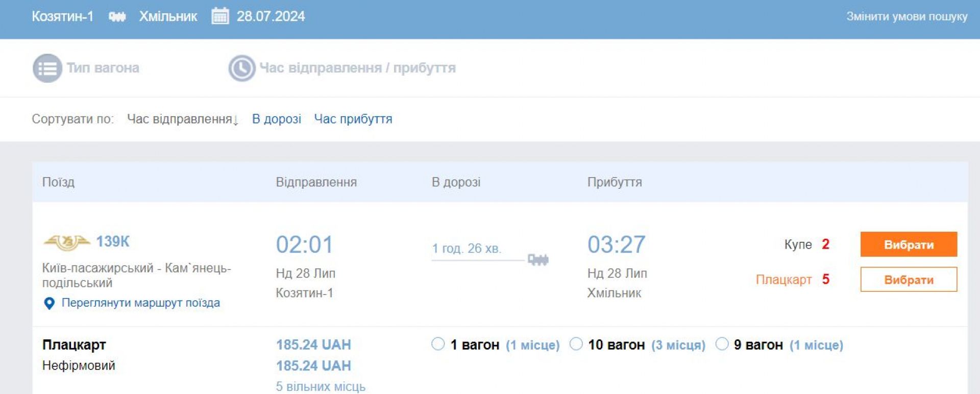
Task: Click the wagon type list icon
Action: 47,68
